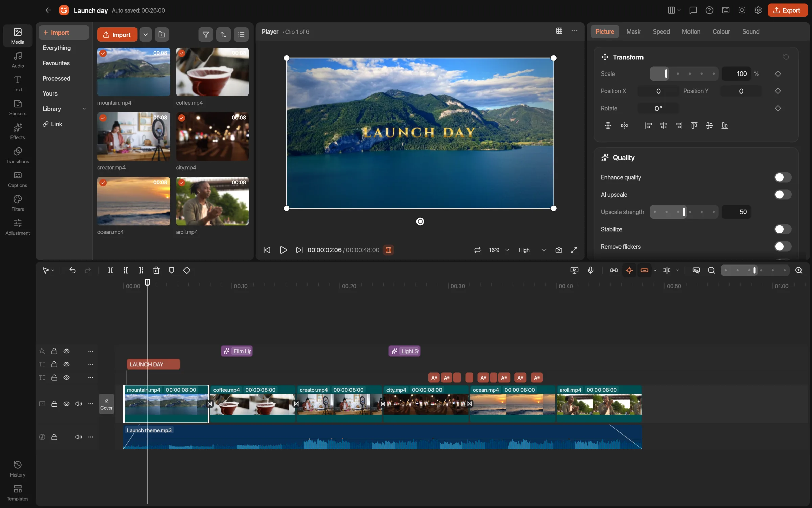This screenshot has width=812, height=508.
Task: Click the sort arrows icon in media panel
Action: [x=223, y=35]
